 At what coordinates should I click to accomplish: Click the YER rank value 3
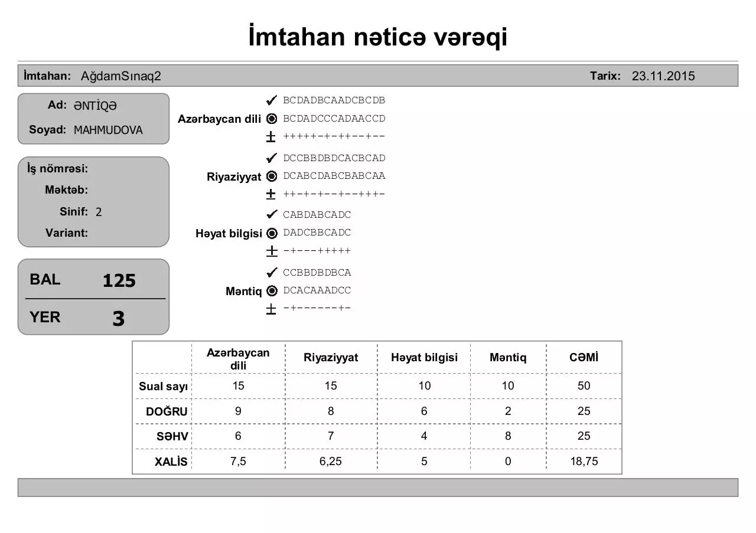tap(119, 319)
